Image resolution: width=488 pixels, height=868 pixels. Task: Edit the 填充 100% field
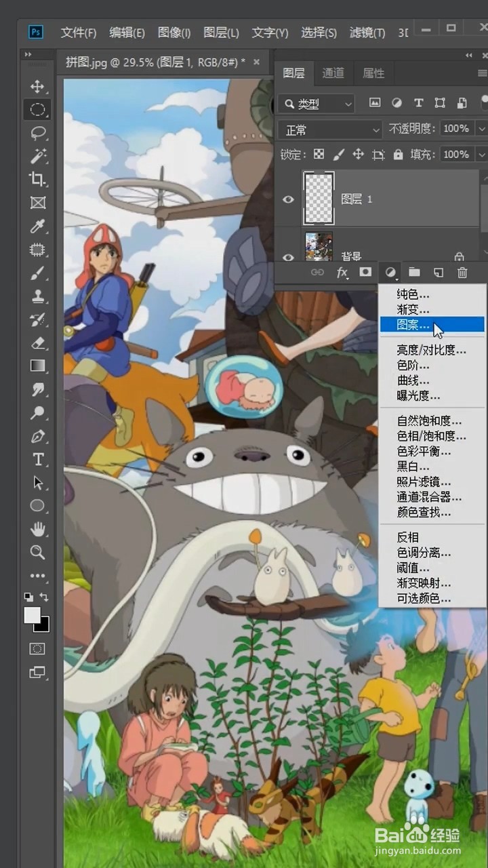coord(456,155)
